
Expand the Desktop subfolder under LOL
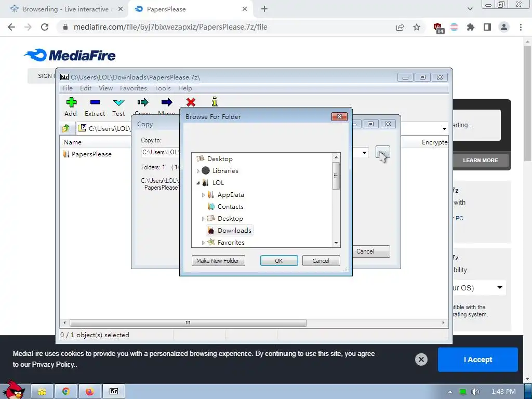[x=203, y=219]
